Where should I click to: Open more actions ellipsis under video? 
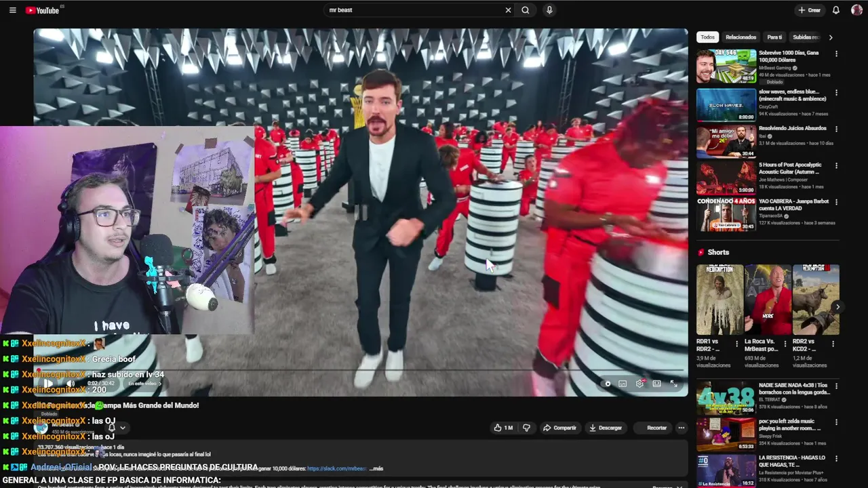[x=682, y=428]
